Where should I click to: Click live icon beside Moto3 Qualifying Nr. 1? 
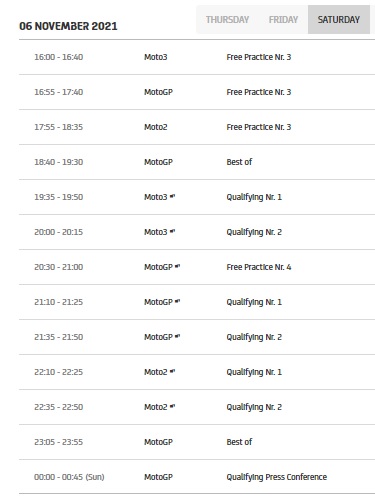point(172,196)
